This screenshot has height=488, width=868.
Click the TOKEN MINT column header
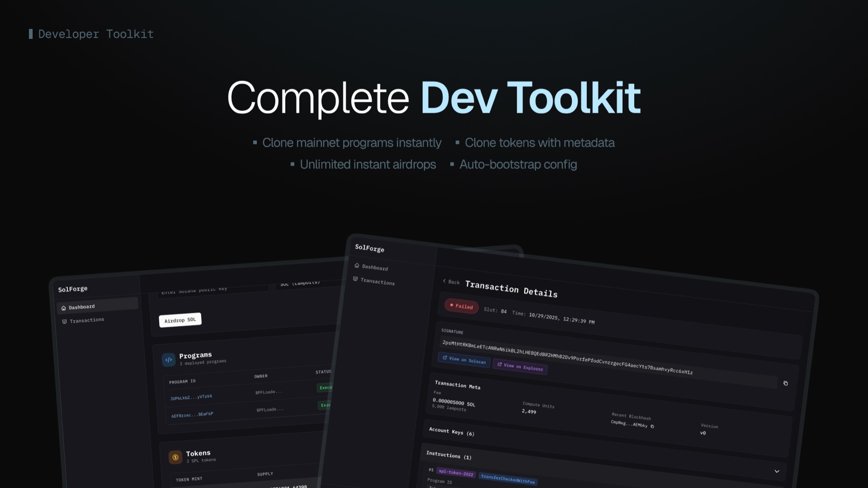(x=189, y=479)
